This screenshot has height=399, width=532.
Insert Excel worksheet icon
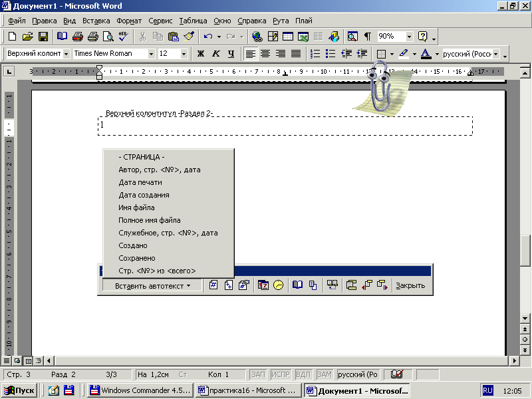(303, 37)
